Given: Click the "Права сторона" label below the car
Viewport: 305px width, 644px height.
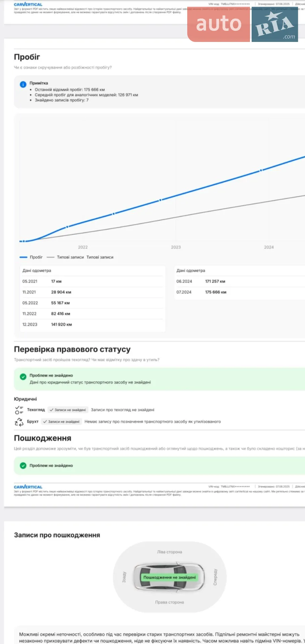Looking at the screenshot, I should pyautogui.click(x=169, y=602).
